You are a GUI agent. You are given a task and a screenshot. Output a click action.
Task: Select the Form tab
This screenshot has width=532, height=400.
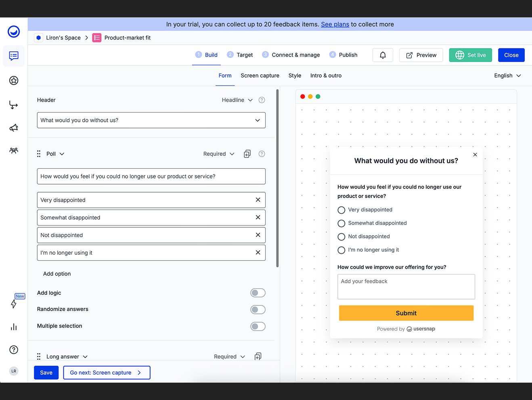pyautogui.click(x=225, y=75)
